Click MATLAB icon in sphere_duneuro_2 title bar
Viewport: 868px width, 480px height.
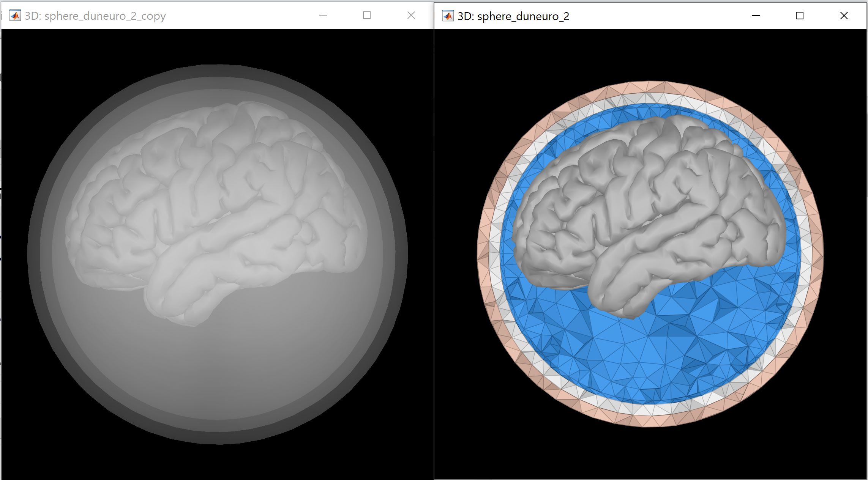click(x=448, y=16)
